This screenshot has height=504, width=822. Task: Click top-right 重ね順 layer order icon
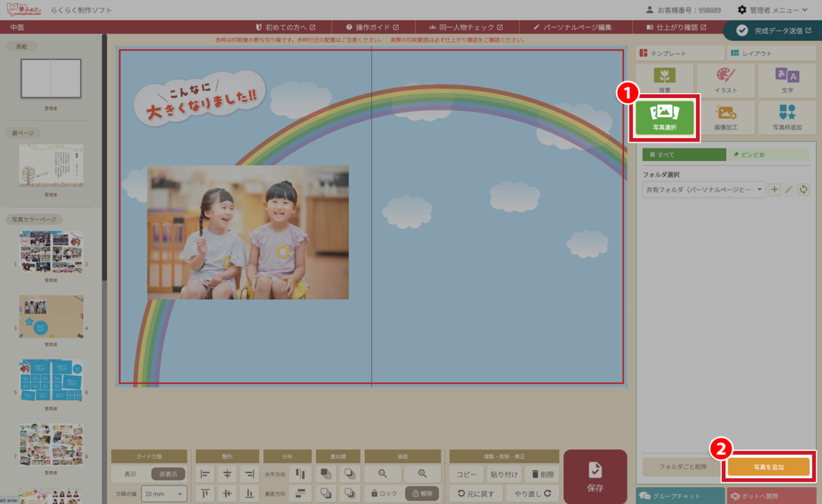(x=349, y=474)
